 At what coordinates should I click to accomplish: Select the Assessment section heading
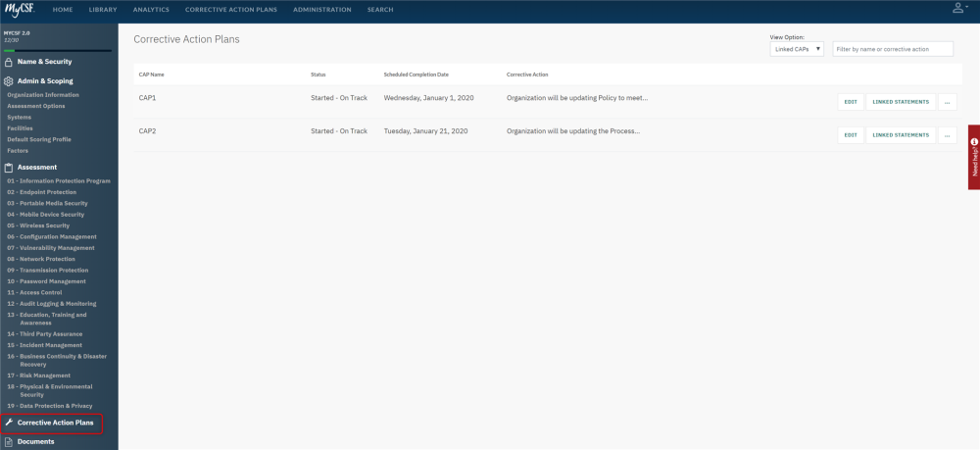tap(37, 168)
